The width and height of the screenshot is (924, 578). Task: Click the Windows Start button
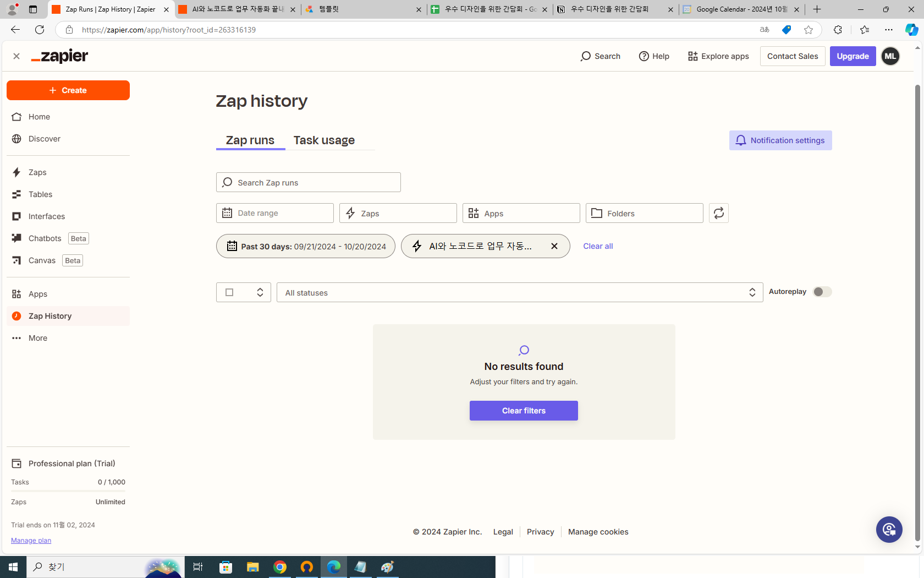13,567
